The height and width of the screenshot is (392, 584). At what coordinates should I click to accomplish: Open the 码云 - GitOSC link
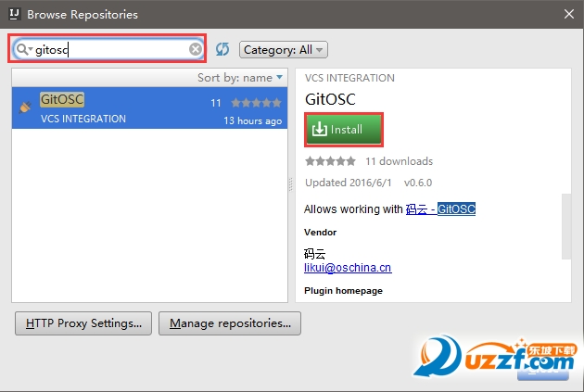pyautogui.click(x=440, y=209)
